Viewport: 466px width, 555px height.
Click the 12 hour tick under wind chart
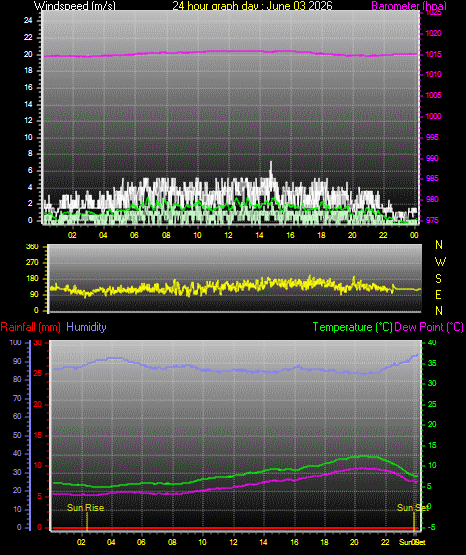click(228, 235)
